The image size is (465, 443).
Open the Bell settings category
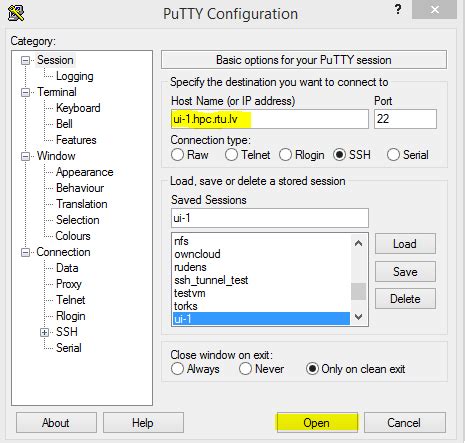pos(64,124)
